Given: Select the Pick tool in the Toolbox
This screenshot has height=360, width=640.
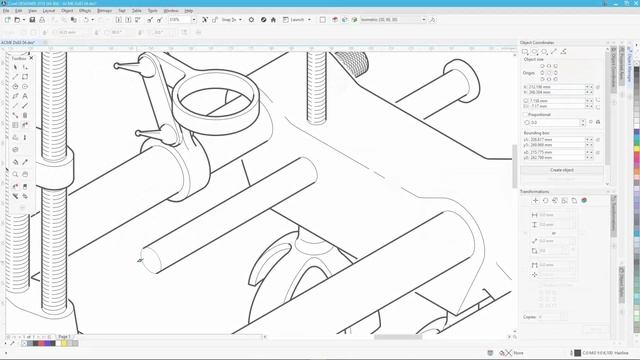Looking at the screenshot, I should 16,67.
